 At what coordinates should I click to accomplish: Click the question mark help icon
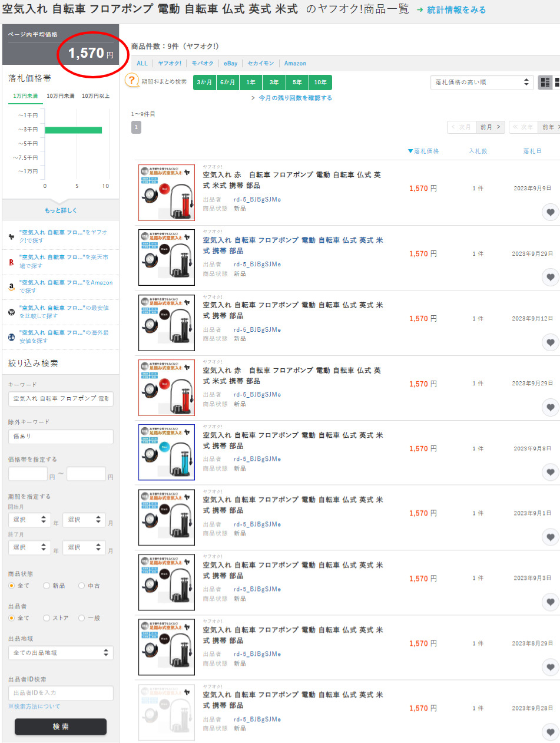click(x=132, y=81)
